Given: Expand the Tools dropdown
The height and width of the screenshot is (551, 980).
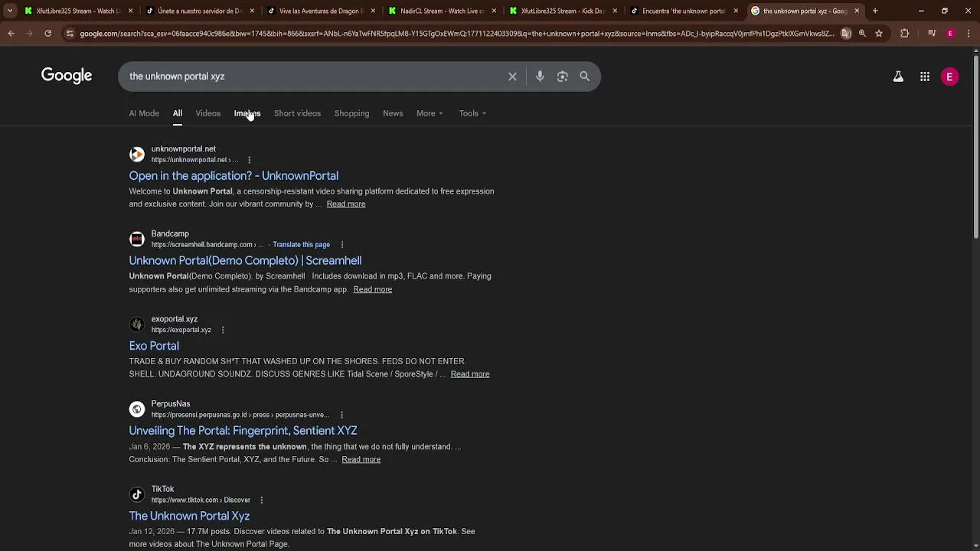Looking at the screenshot, I should click(472, 113).
